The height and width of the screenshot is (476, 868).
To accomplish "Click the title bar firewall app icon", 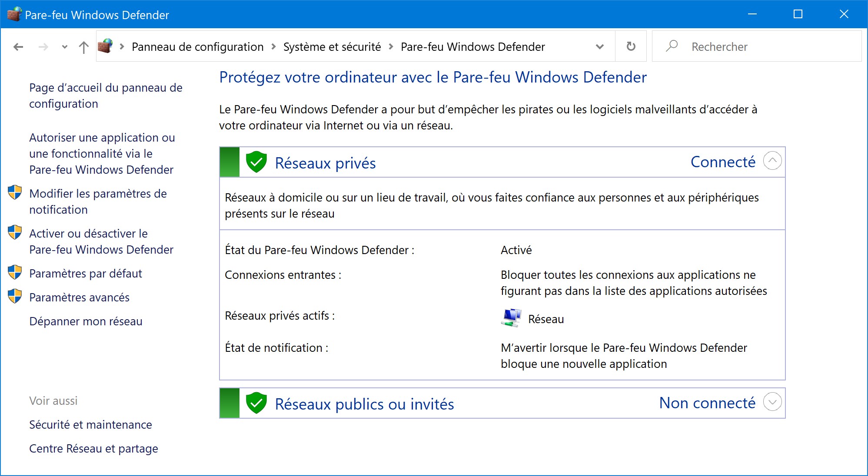I will (14, 14).
